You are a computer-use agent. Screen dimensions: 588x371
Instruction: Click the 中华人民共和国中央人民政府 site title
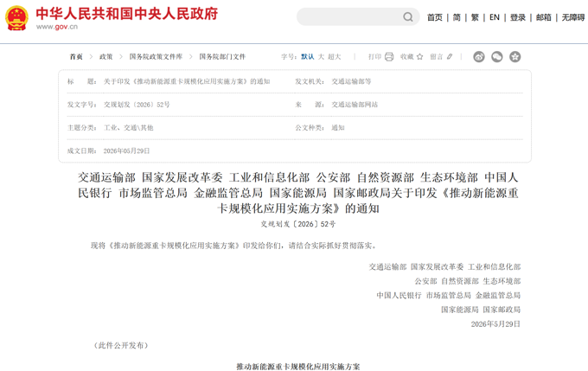tap(127, 14)
